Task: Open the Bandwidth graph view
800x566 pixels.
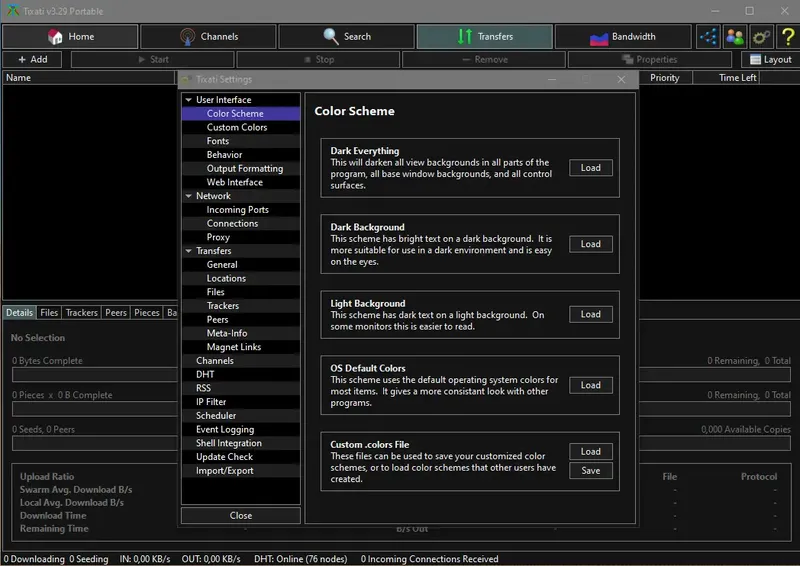Action: point(622,37)
